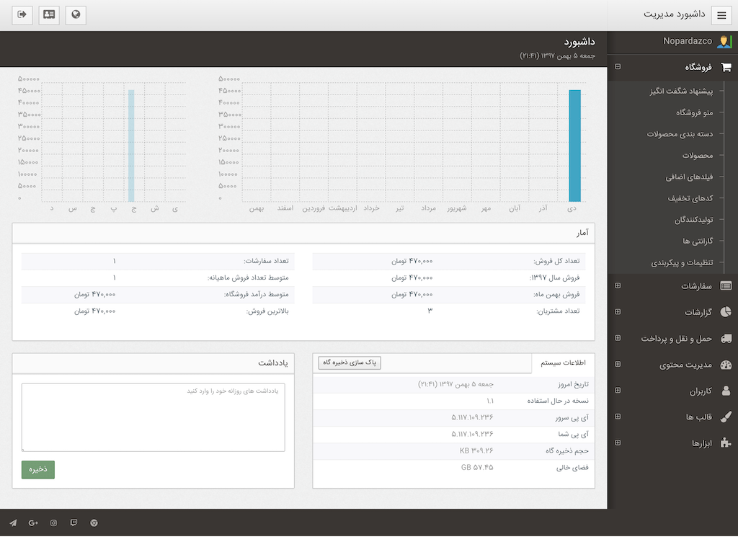Click the Twitch icon in footer
Image resolution: width=738 pixels, height=560 pixels.
pyautogui.click(x=74, y=523)
